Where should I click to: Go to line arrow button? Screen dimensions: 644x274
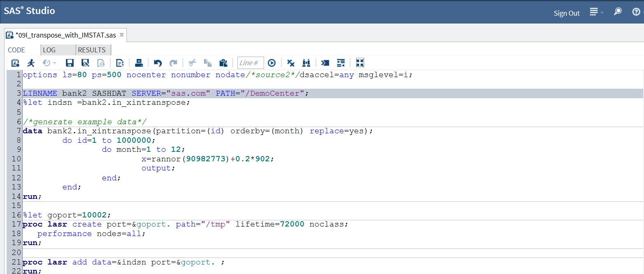pos(272,63)
